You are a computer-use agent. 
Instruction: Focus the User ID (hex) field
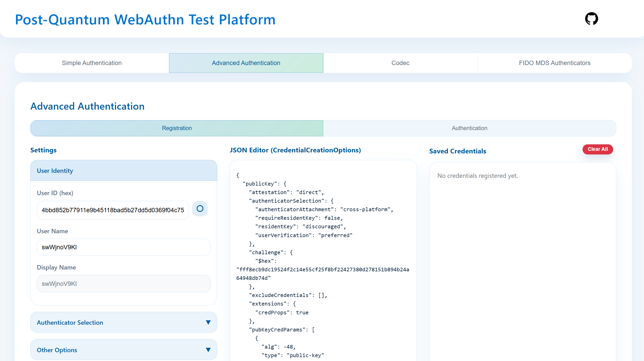(113, 210)
